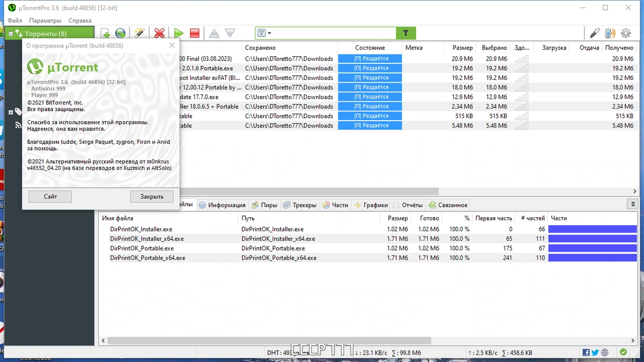Switch to the Отчёты tab
The width and height of the screenshot is (644, 362).
coord(407,205)
